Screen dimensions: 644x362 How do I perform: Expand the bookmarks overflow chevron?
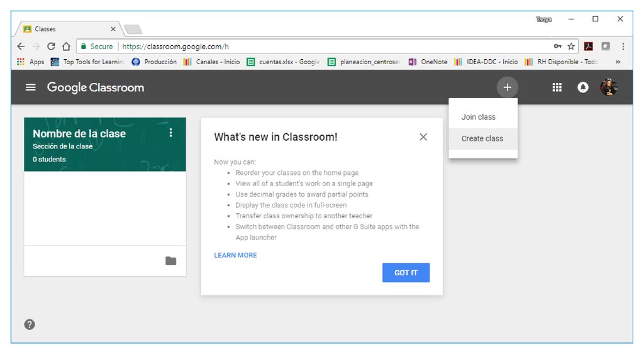point(618,62)
